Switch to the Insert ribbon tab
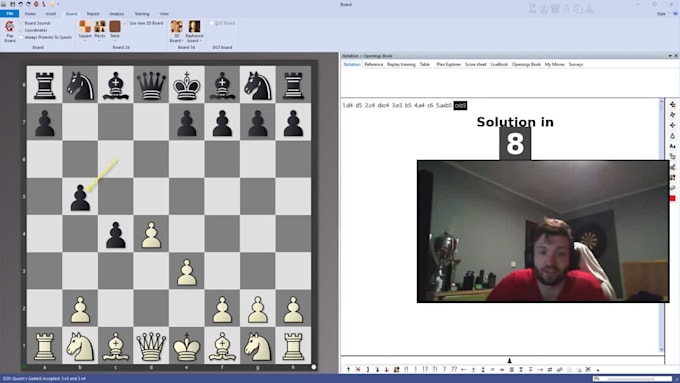680x383 pixels. [x=51, y=14]
